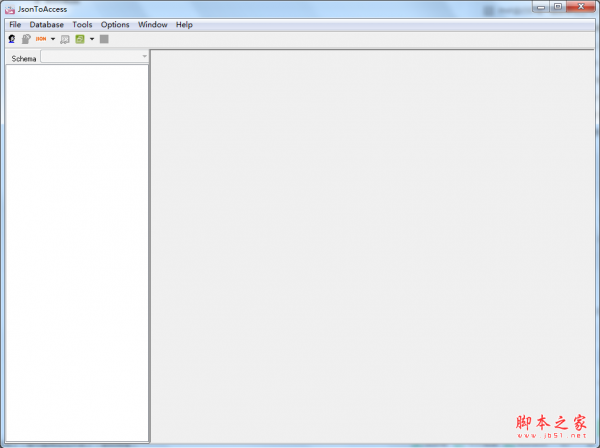Click the green windows toolbar icon
This screenshot has width=600, height=448.
[x=80, y=39]
